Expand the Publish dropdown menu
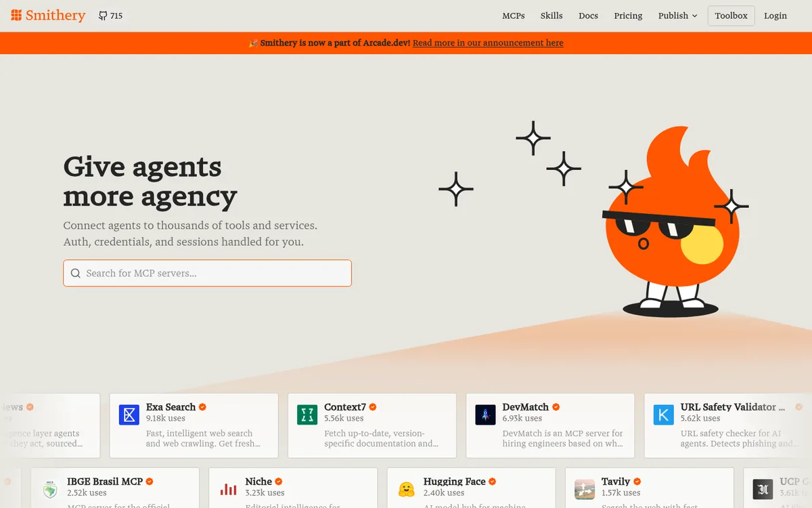 677,16
